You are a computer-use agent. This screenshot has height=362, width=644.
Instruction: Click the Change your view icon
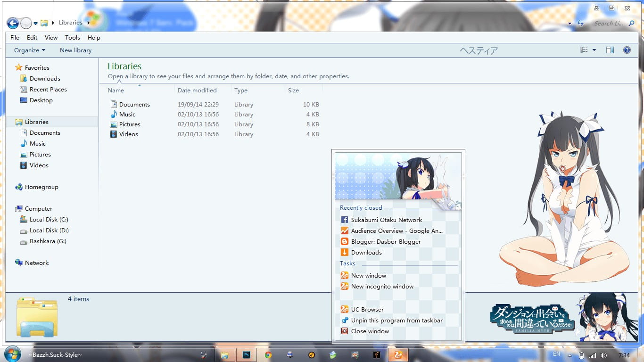(584, 50)
